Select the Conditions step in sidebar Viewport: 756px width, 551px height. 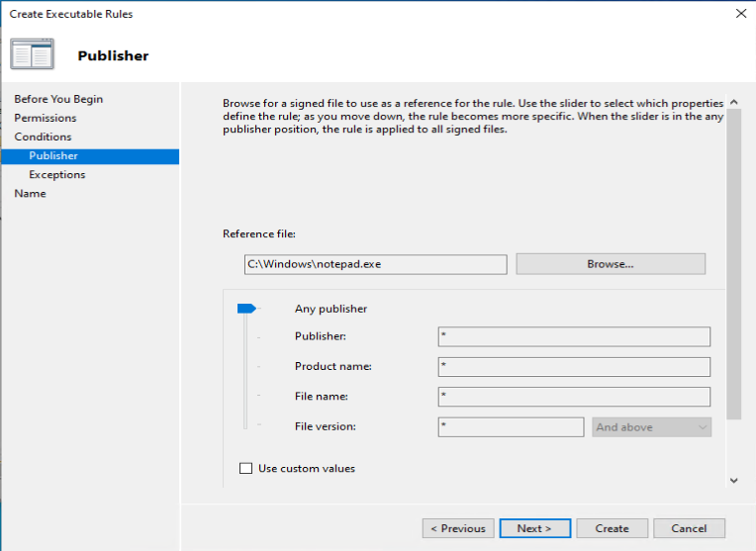pyautogui.click(x=43, y=137)
